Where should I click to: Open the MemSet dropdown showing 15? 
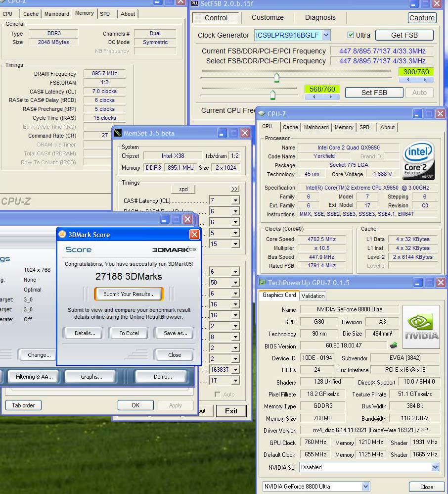pyautogui.click(x=235, y=244)
